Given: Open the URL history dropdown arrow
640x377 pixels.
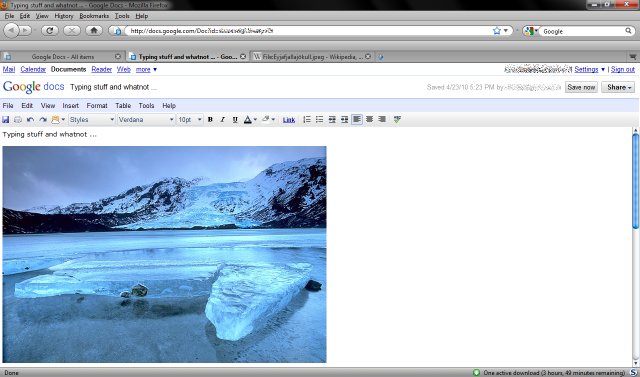Looking at the screenshot, I should point(506,31).
